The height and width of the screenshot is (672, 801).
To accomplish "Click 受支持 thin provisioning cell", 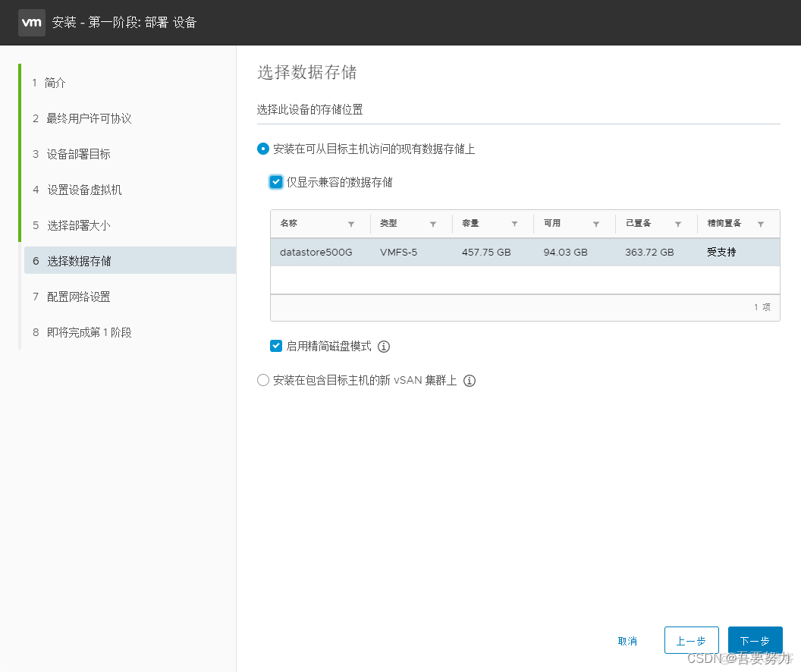I will pyautogui.click(x=721, y=253).
